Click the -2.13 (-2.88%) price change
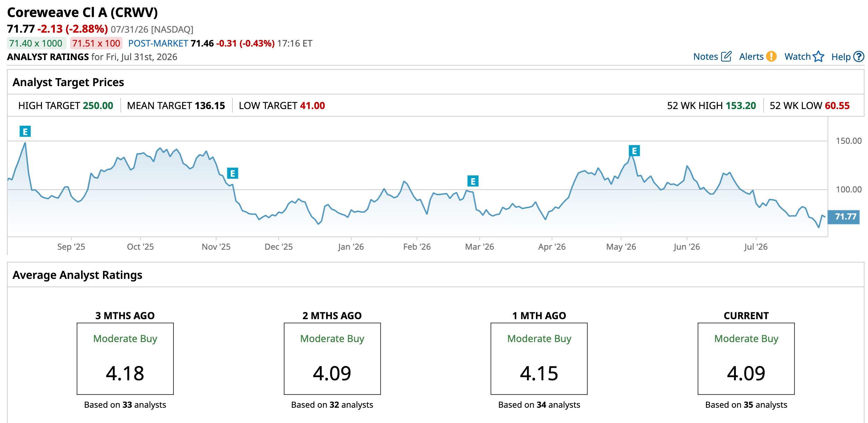The width and height of the screenshot is (868, 423). [x=73, y=29]
